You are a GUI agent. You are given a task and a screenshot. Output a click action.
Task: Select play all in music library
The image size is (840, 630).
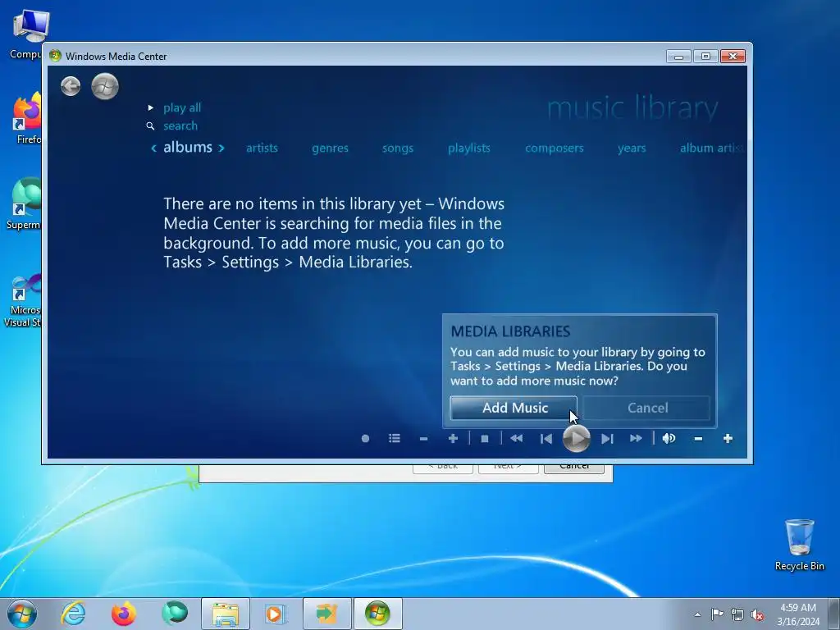click(182, 107)
